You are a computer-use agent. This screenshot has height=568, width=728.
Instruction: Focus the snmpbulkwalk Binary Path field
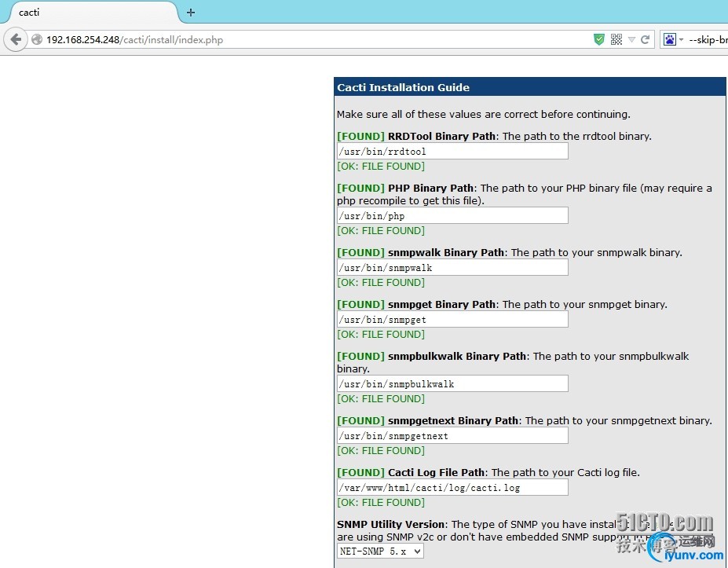tap(452, 384)
